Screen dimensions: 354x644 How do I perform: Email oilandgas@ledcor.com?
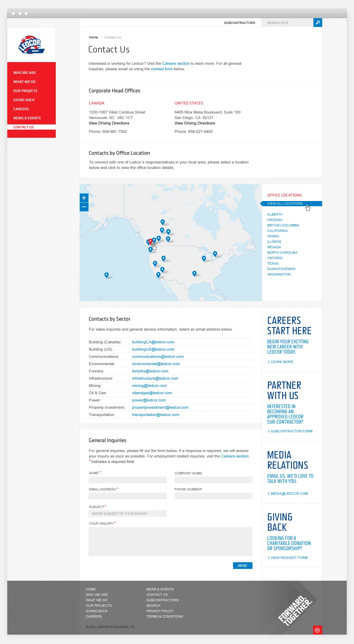click(152, 393)
